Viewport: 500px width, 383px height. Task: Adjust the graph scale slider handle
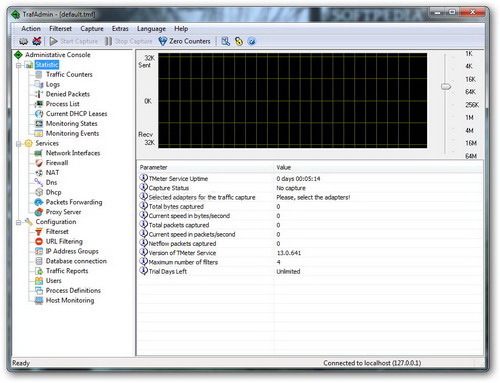click(446, 87)
